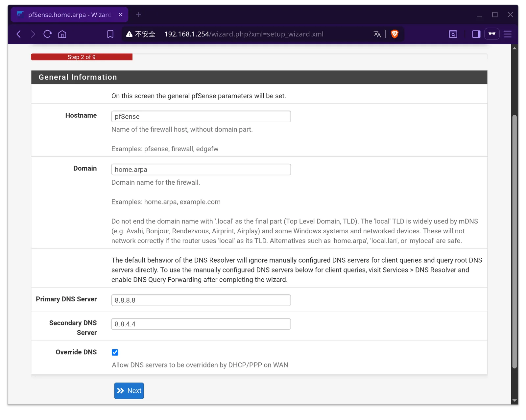Viewport: 526px width, 420px height.
Task: Maximize the browser window
Action: 495,15
